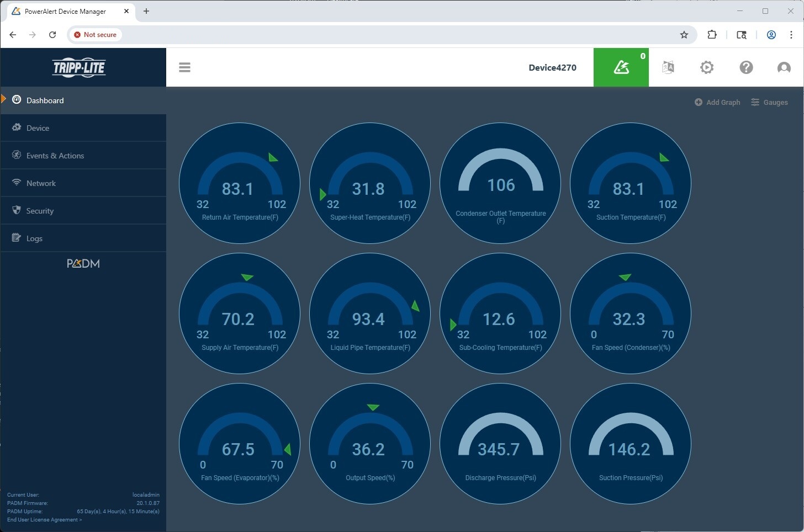
Task: Expand the Events & Actions section
Action: (x=55, y=156)
